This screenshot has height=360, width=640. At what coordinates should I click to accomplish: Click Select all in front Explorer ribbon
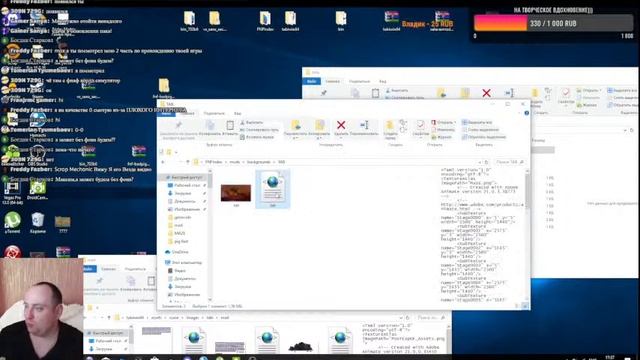click(x=477, y=122)
